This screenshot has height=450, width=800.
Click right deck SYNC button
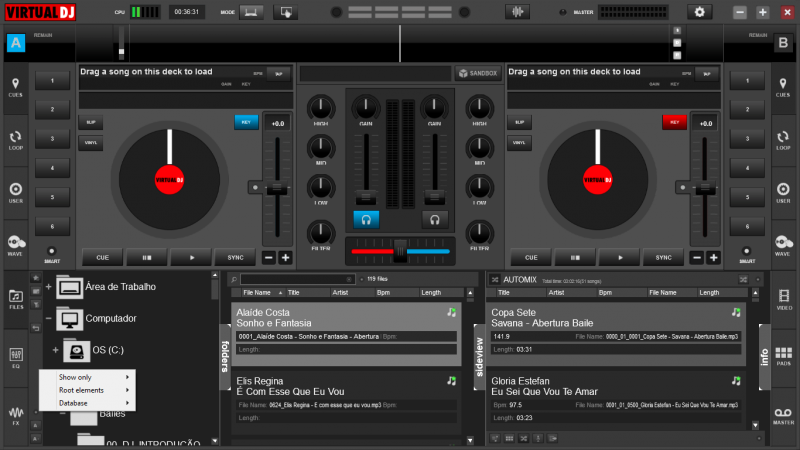(x=663, y=258)
